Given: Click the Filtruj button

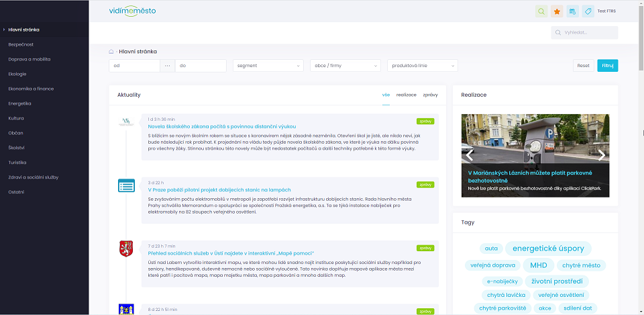Looking at the screenshot, I should 607,66.
